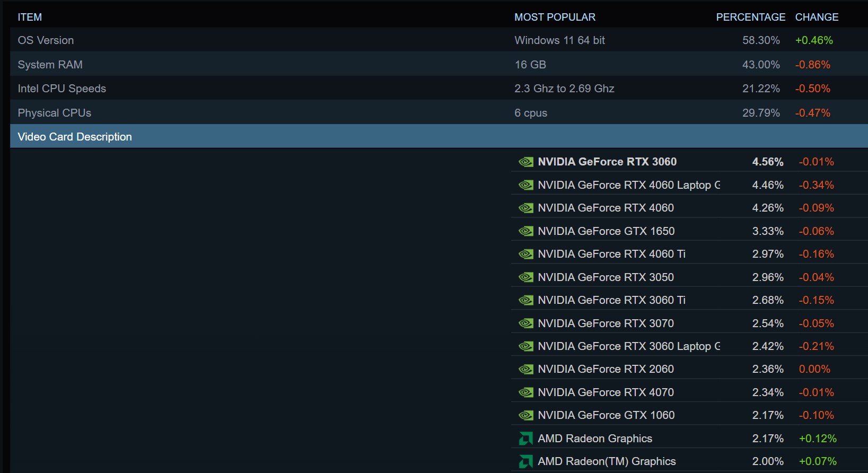Select NVIDIA GeForce RTX 2060 name
868x473 pixels.
coord(606,369)
